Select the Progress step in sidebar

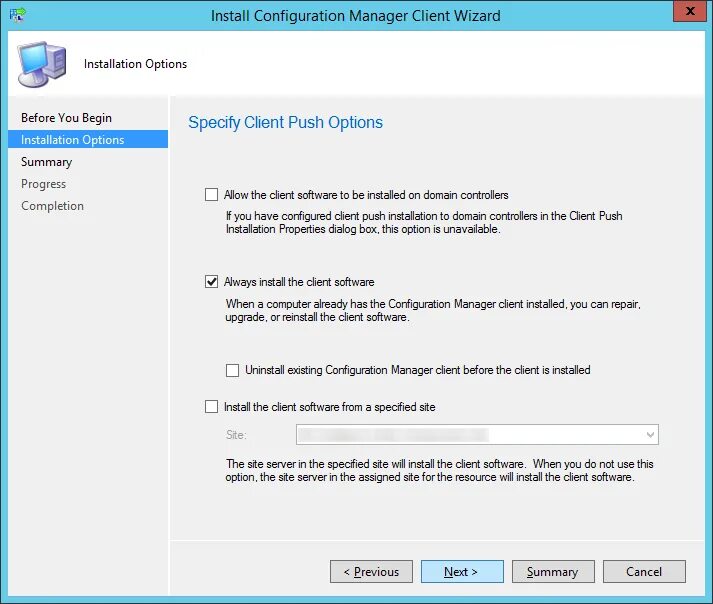[x=43, y=184]
